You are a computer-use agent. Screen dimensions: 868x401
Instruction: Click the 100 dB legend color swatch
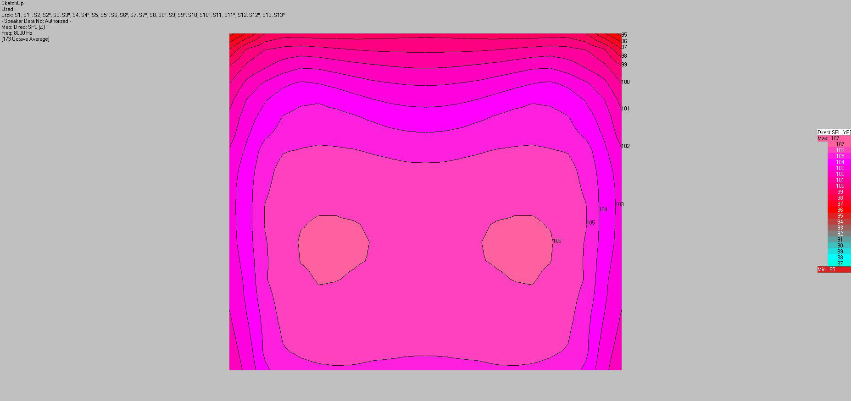(840, 186)
